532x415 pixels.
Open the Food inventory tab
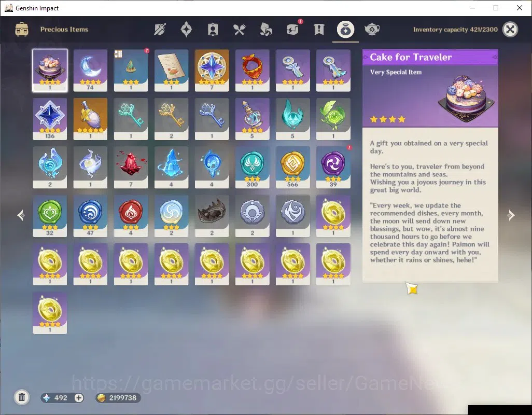[x=239, y=30]
